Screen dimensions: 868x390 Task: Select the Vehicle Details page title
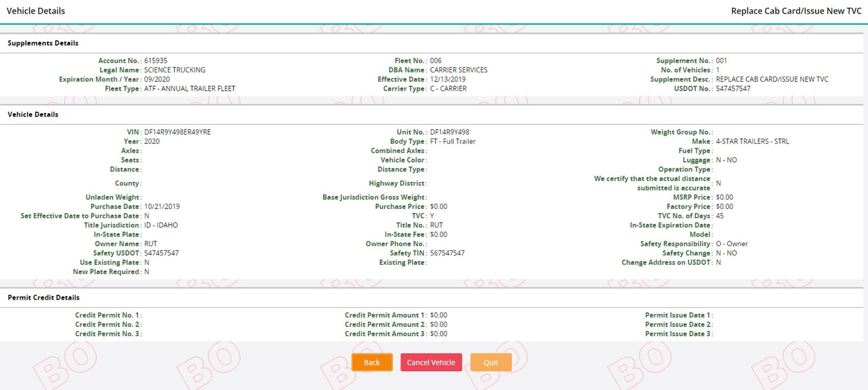pyautogui.click(x=36, y=11)
